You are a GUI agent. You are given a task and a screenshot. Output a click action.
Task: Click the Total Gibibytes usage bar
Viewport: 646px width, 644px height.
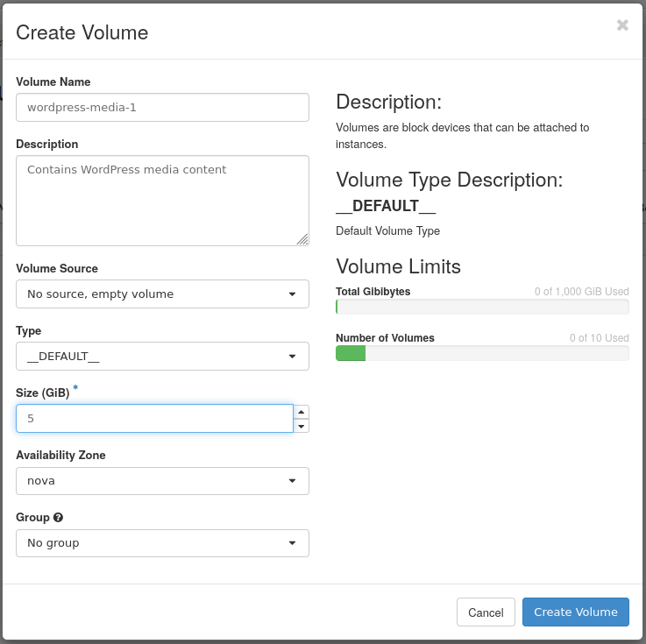pos(482,307)
